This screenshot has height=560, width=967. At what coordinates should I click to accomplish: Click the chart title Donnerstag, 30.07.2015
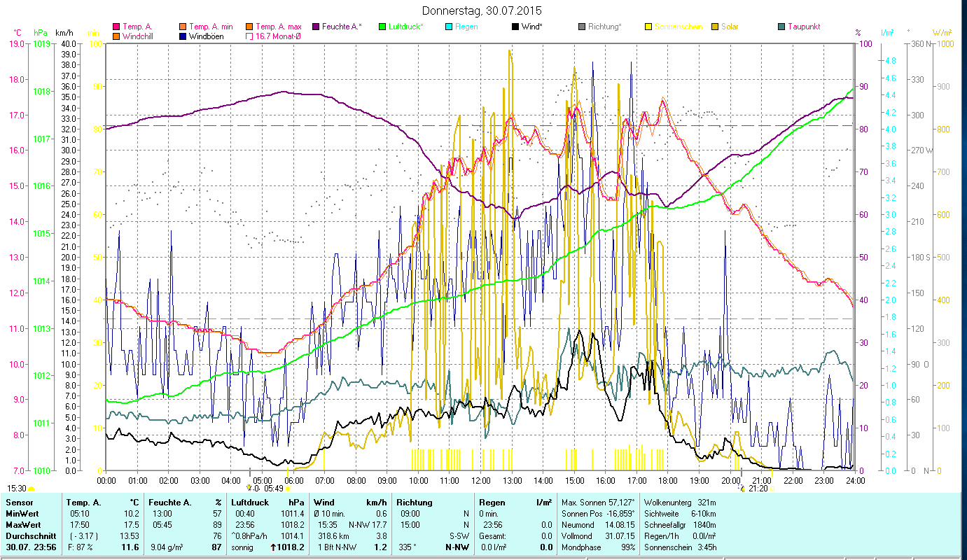coord(482,10)
